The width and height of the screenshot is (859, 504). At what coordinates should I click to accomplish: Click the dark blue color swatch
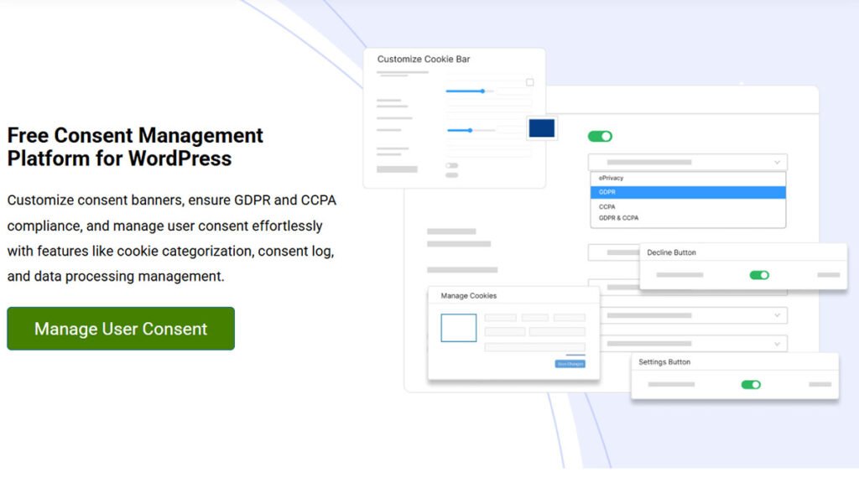pyautogui.click(x=541, y=128)
